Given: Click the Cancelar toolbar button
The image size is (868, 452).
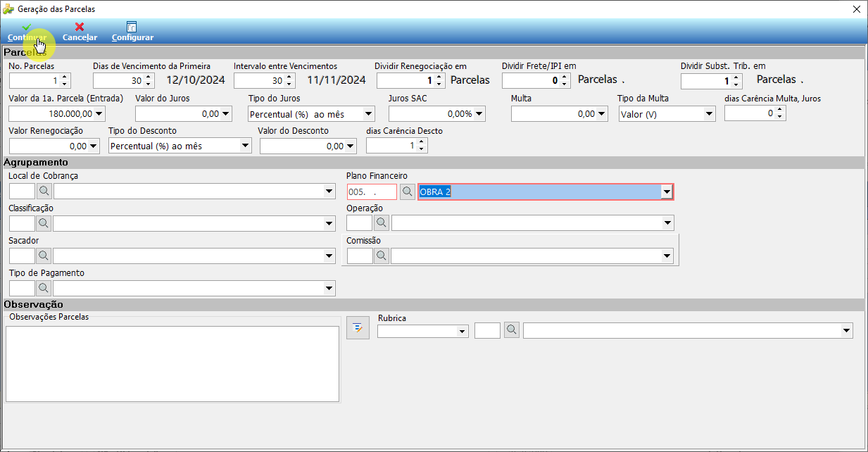Looking at the screenshot, I should [80, 32].
